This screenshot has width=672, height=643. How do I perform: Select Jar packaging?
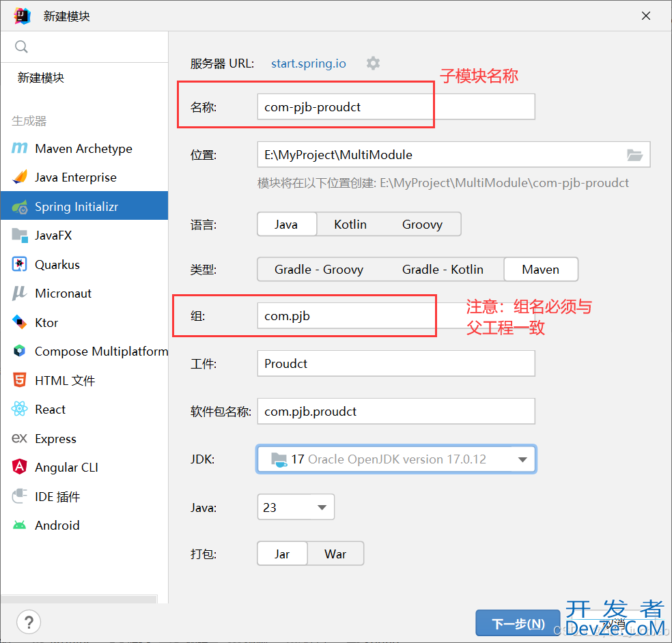tap(283, 554)
